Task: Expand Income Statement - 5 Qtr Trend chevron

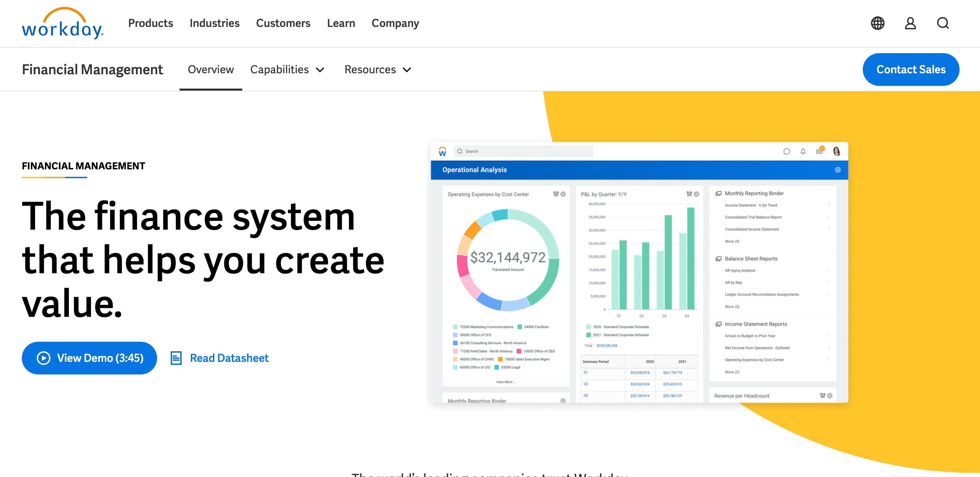Action: [829, 205]
